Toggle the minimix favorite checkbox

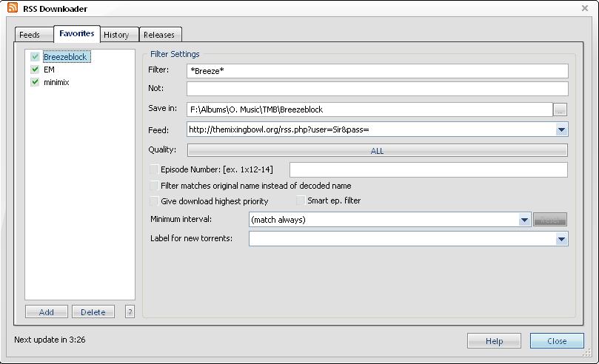(x=35, y=82)
